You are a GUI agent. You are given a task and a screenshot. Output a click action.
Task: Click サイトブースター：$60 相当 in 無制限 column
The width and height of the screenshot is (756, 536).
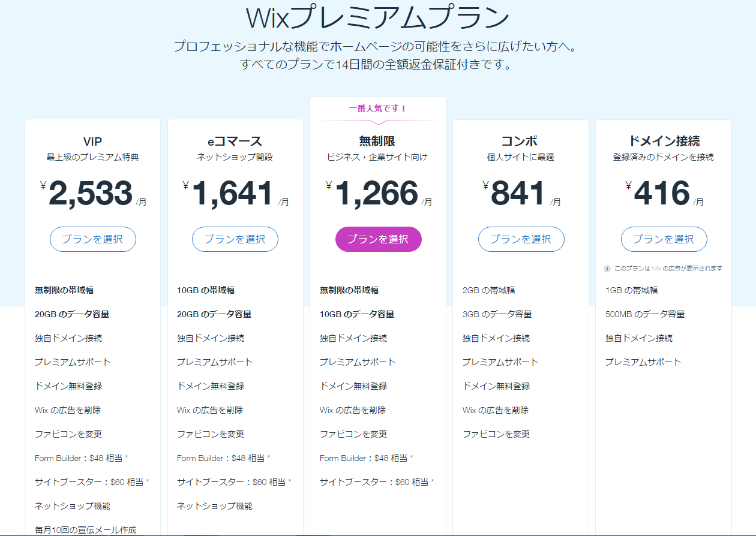point(377,482)
